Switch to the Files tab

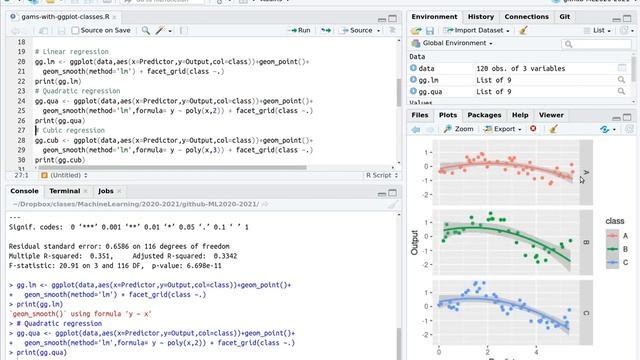tap(420, 115)
